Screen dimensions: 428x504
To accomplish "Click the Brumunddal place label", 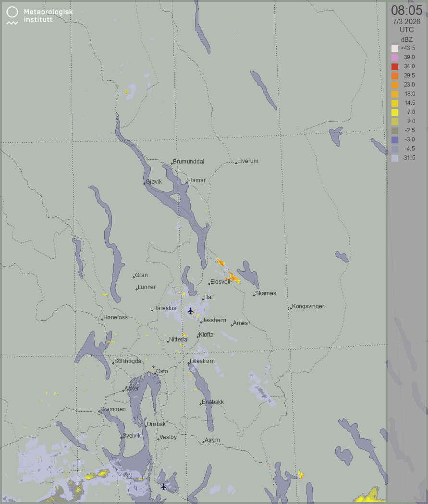I will 188,162.
